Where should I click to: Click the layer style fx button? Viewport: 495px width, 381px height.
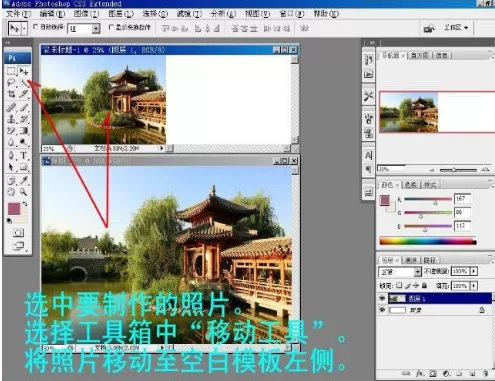[x=420, y=374]
